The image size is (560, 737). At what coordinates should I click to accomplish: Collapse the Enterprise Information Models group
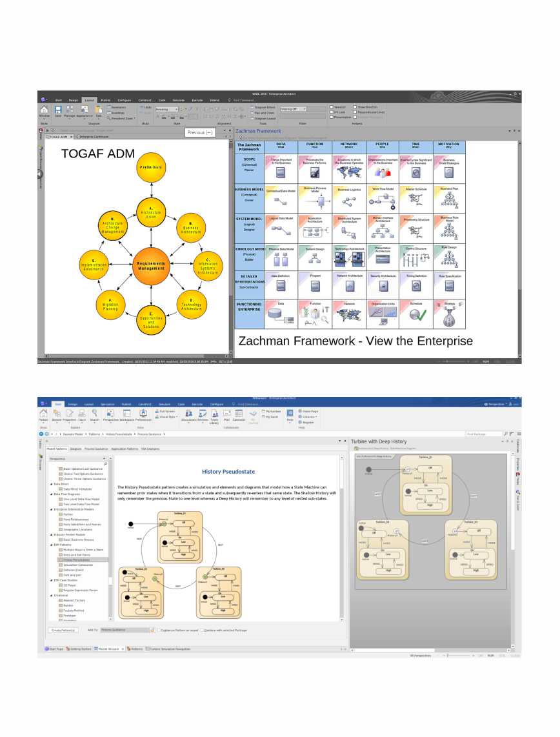click(x=51, y=509)
